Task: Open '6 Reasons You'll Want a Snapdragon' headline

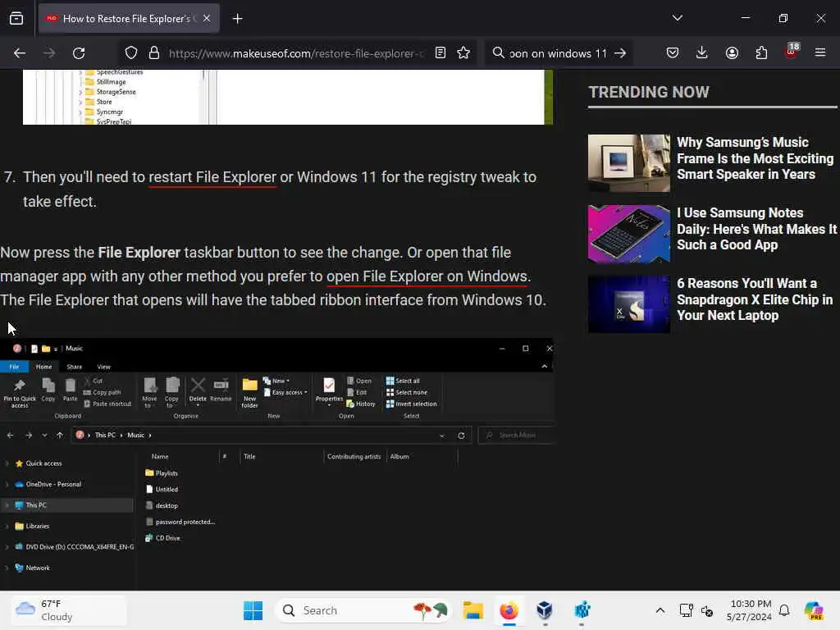Action: pos(755,299)
